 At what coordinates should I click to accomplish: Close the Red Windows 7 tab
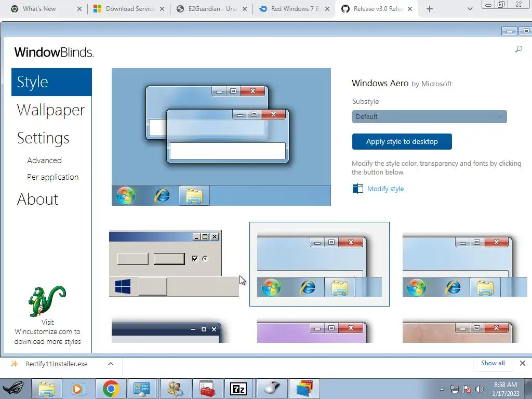[327, 9]
